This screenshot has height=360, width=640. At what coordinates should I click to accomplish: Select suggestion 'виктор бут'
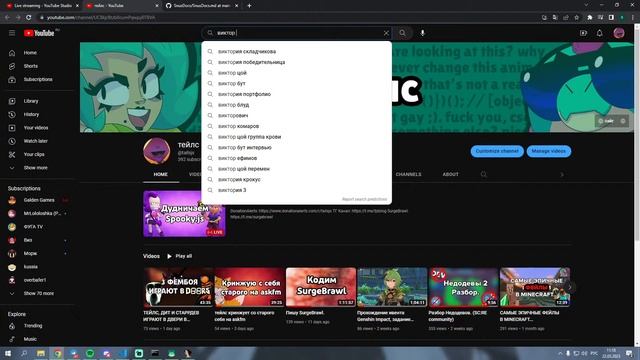[x=296, y=83]
